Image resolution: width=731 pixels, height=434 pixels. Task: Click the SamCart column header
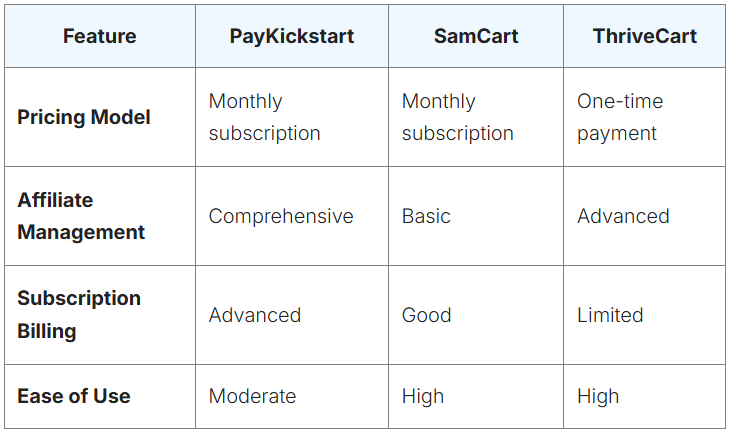[476, 37]
